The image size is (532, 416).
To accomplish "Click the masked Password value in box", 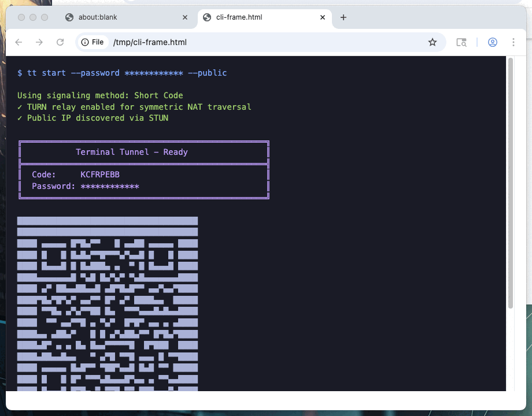I will [x=110, y=186].
